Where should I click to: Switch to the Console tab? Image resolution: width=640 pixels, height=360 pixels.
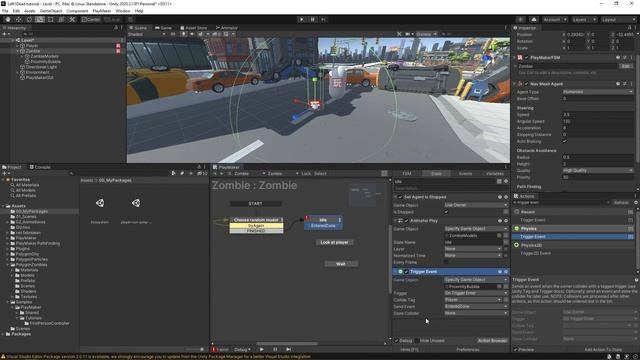[40, 167]
